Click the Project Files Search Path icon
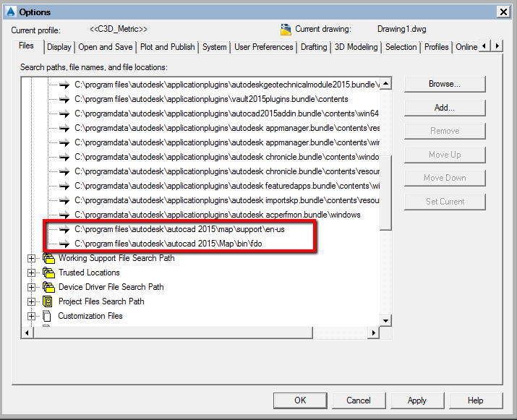This screenshot has width=517, height=420. point(48,301)
